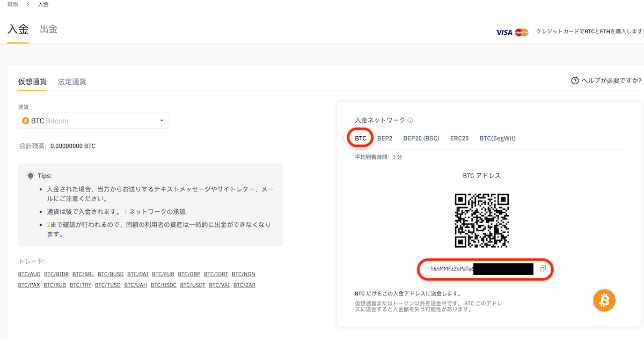Open the BTC/IDRT trading pair
The height and width of the screenshot is (340, 644).
pyautogui.click(x=216, y=275)
